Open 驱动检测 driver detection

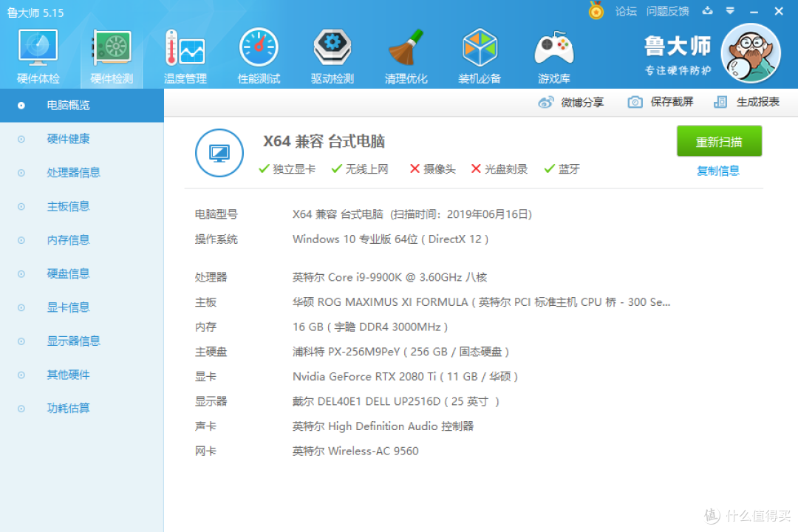click(332, 56)
